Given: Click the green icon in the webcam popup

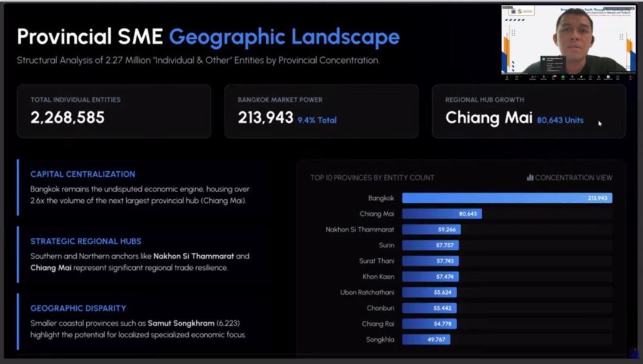Looking at the screenshot, I should pyautogui.click(x=543, y=58).
